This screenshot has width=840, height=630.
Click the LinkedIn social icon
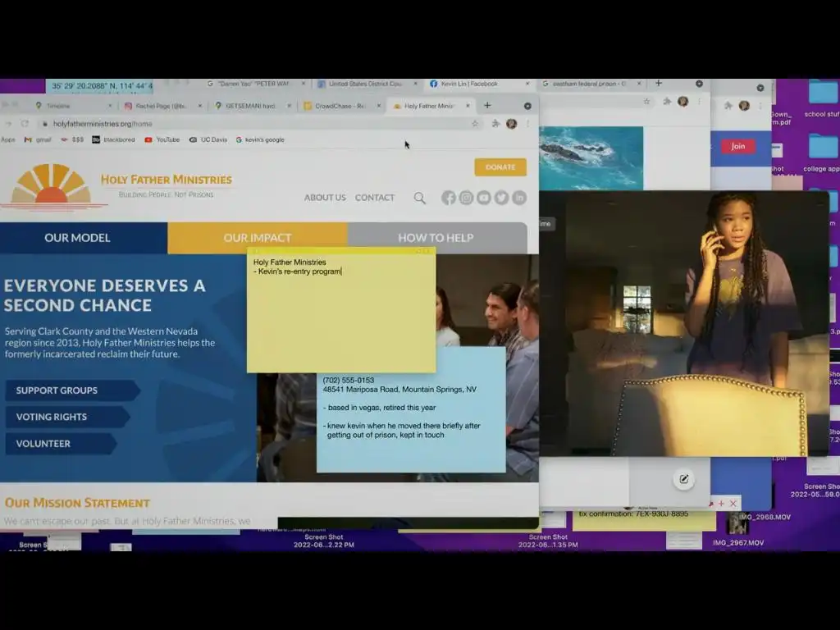519,198
